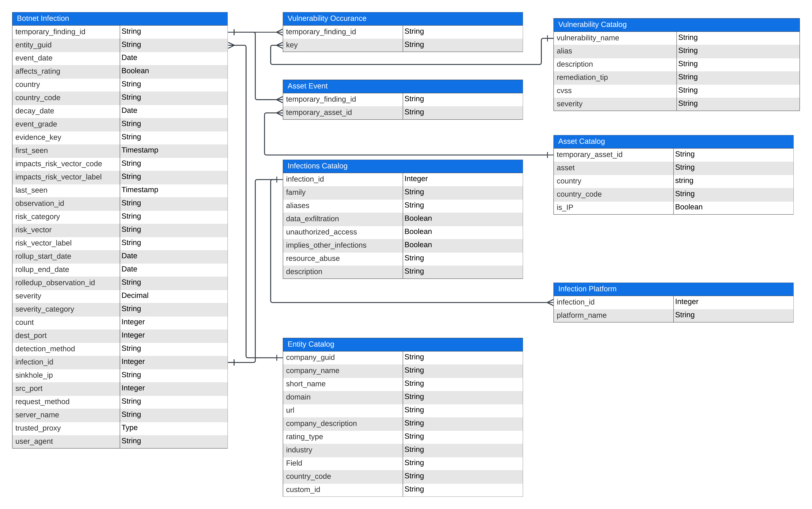Click the remediation_tip field row
The width and height of the screenshot is (812, 509).
(x=582, y=77)
